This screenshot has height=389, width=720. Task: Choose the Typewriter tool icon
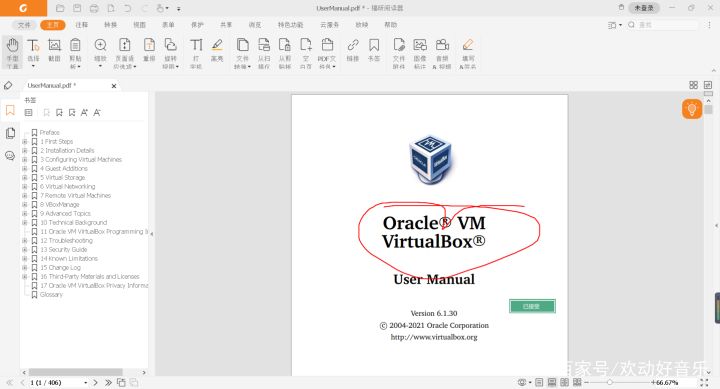[x=196, y=53]
